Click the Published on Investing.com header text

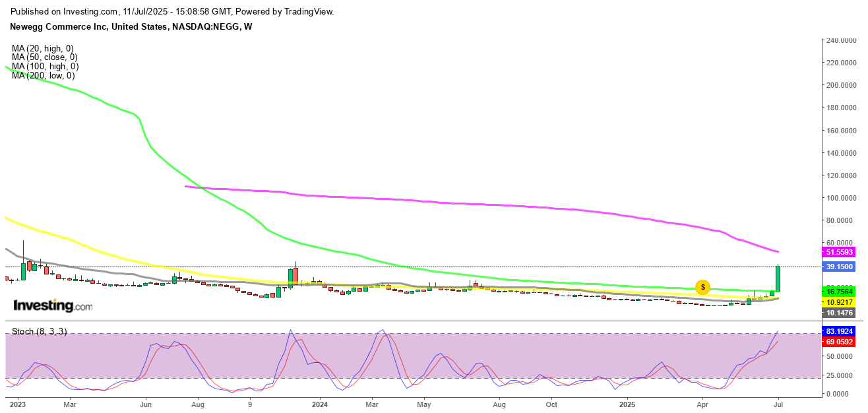point(173,11)
